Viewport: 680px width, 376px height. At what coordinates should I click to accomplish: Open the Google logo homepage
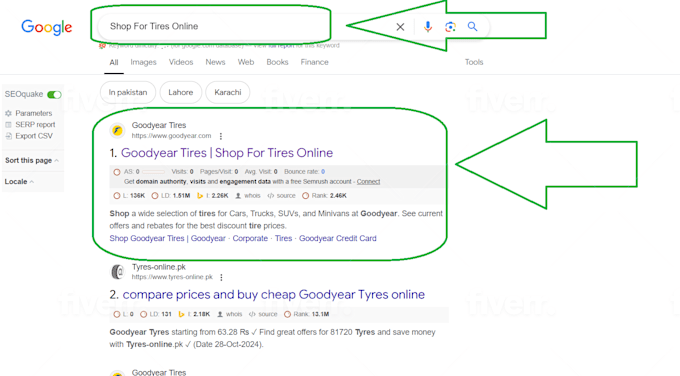(46, 27)
